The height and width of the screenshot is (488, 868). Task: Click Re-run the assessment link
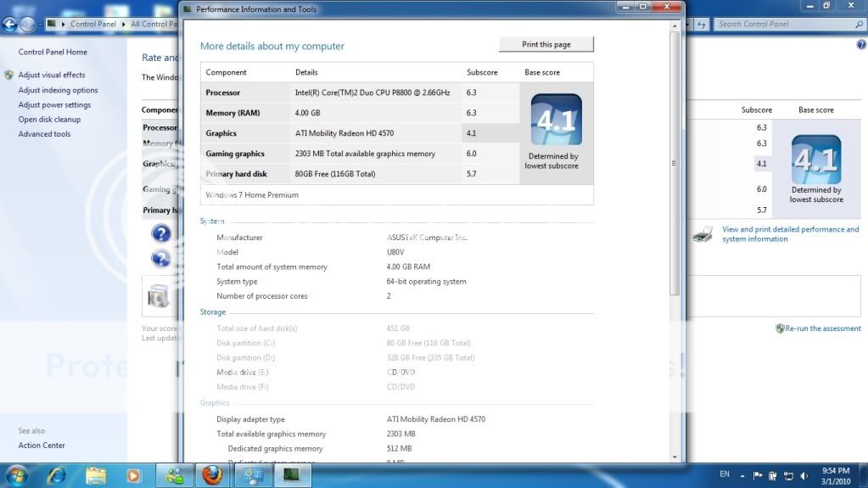click(822, 328)
